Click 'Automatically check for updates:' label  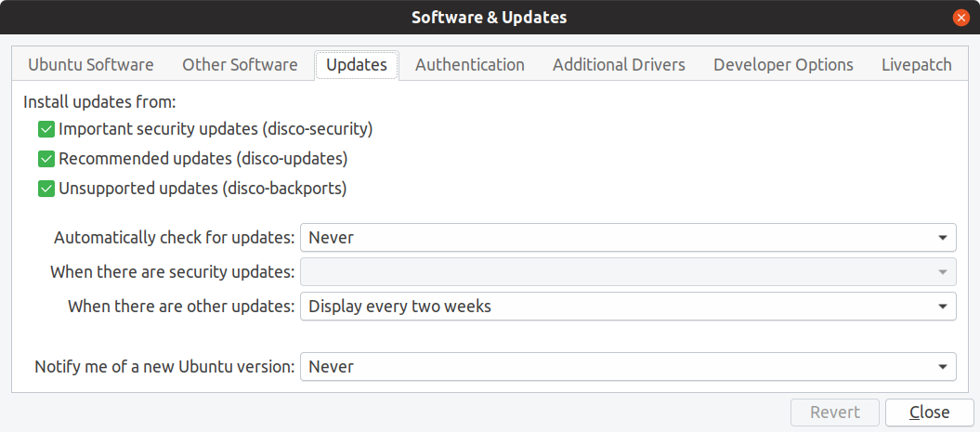click(175, 238)
